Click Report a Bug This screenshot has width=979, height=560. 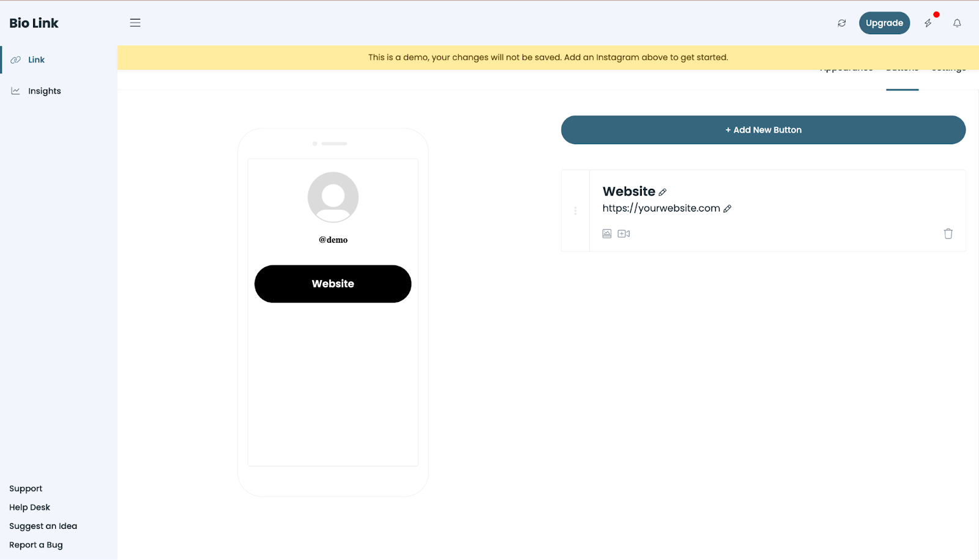click(x=36, y=545)
